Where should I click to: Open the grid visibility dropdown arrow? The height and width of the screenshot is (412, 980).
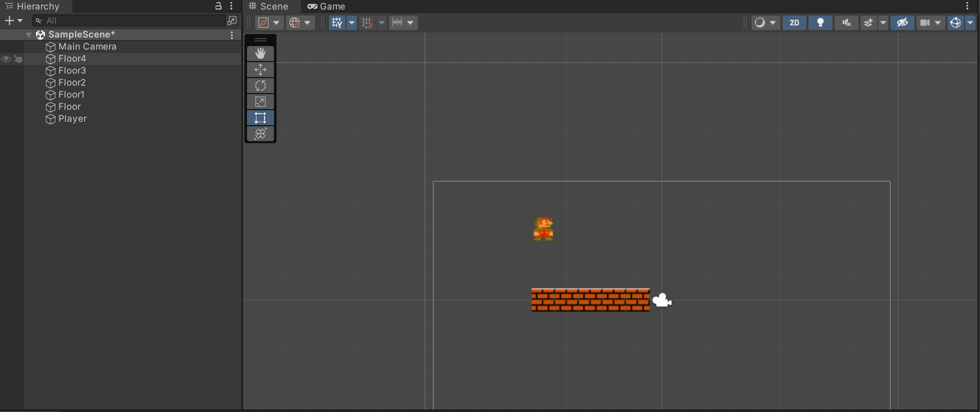coord(351,23)
